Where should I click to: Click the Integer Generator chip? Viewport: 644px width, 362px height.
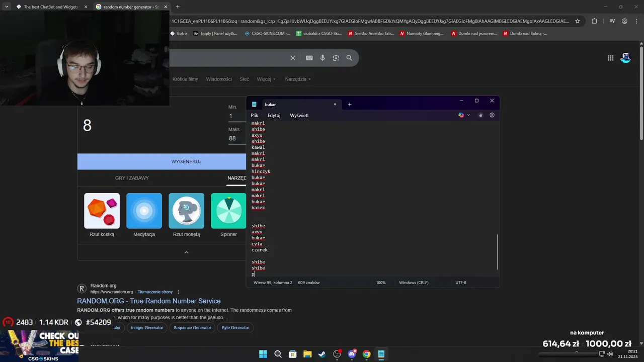(147, 328)
